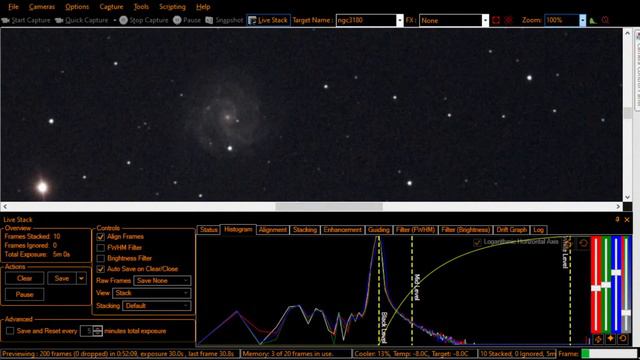Switch to the Log tab
This screenshot has width=640, height=360.
pos(539,230)
